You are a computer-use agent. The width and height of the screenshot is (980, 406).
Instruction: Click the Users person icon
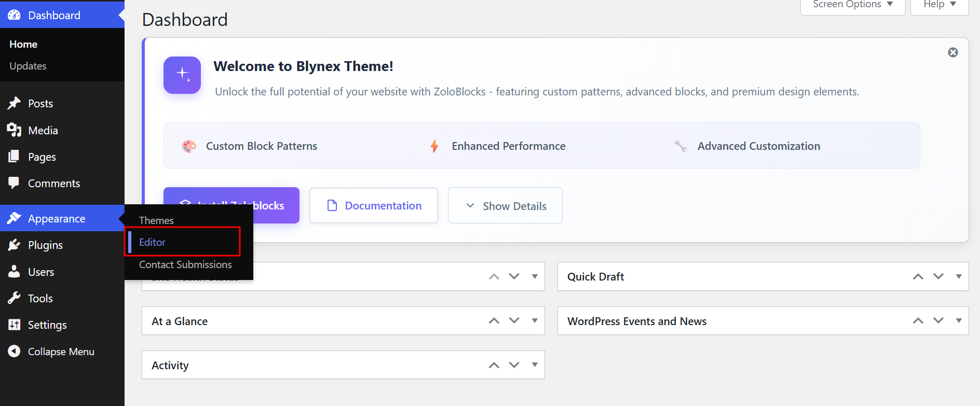14,272
